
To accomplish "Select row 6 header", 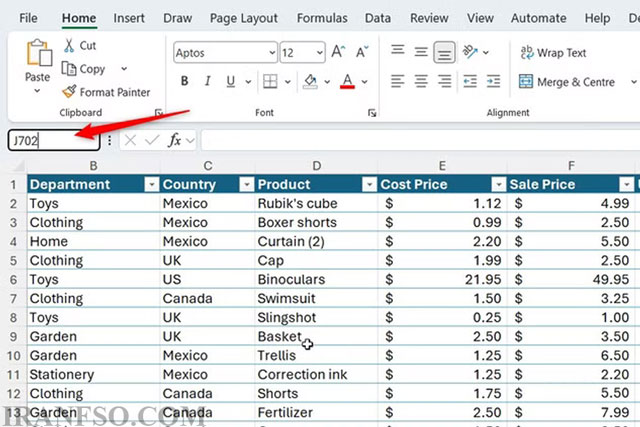I will (13, 280).
